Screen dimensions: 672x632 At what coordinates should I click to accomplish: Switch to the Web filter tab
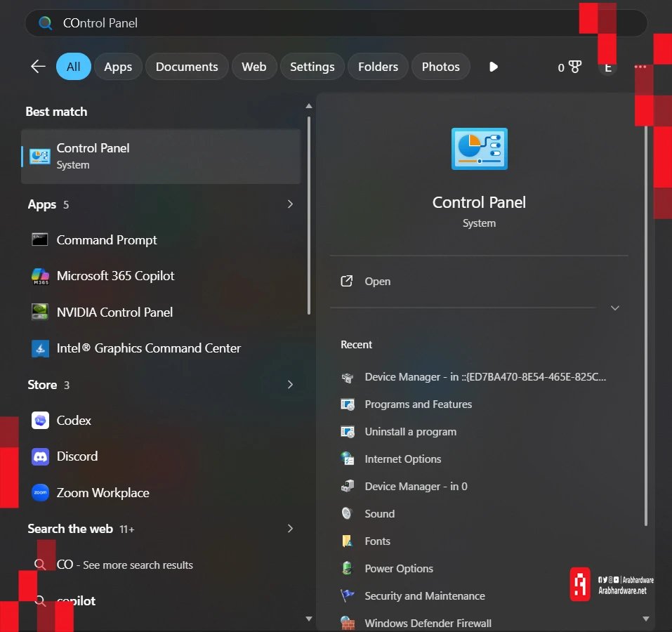pos(253,67)
